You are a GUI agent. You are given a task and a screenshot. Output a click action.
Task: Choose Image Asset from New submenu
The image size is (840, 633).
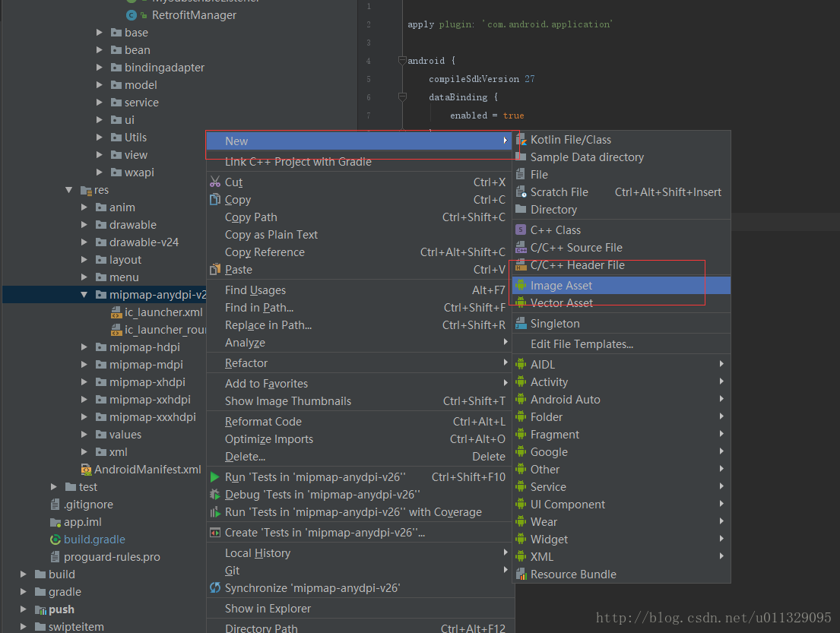(621, 286)
